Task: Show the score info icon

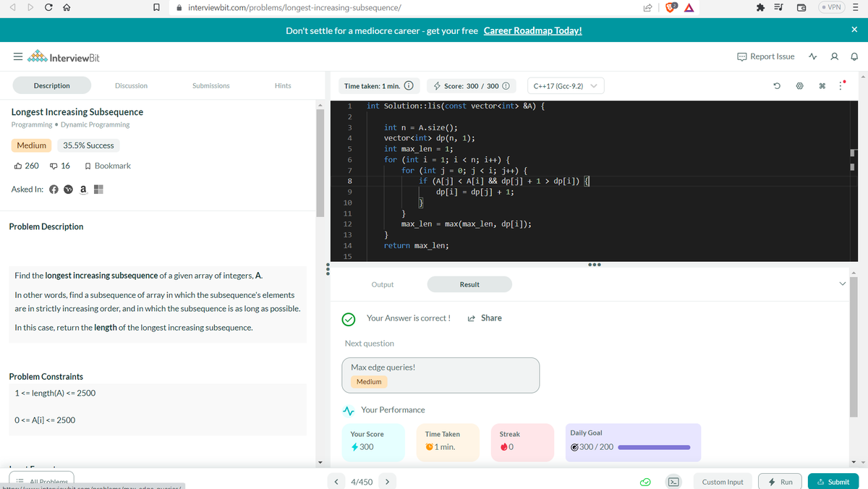Action: click(x=506, y=86)
